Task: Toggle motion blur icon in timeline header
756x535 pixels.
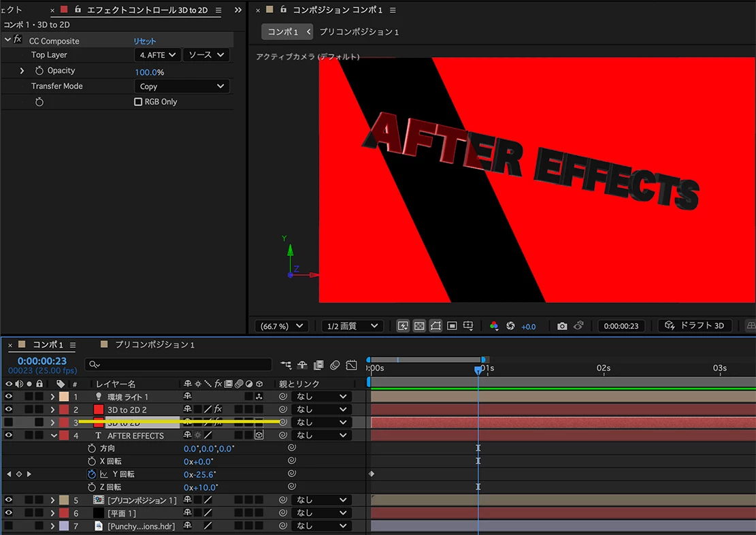Action: click(x=335, y=366)
